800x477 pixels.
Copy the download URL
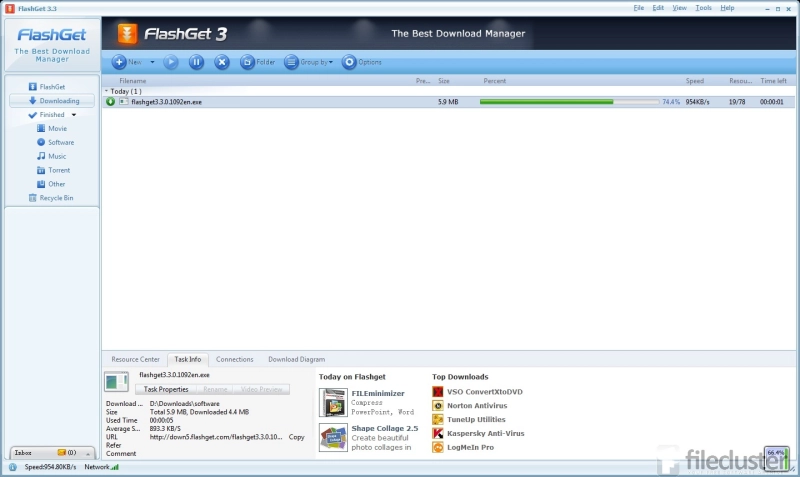click(x=296, y=437)
